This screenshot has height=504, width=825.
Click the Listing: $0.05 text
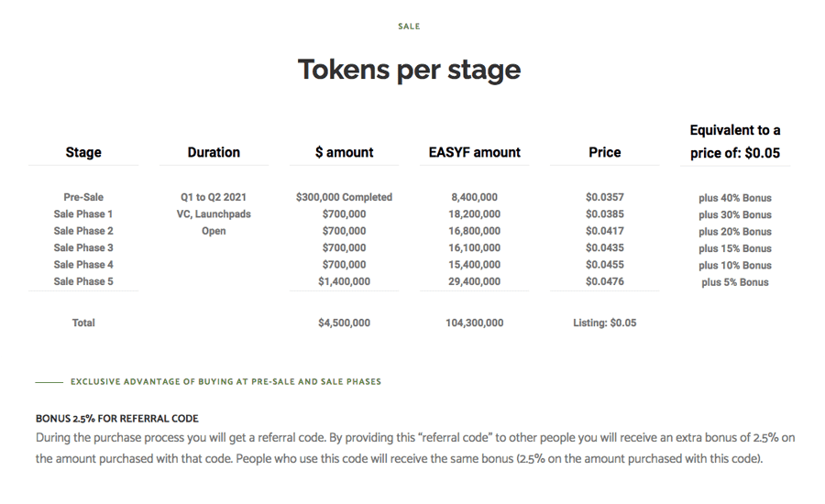[x=605, y=323]
